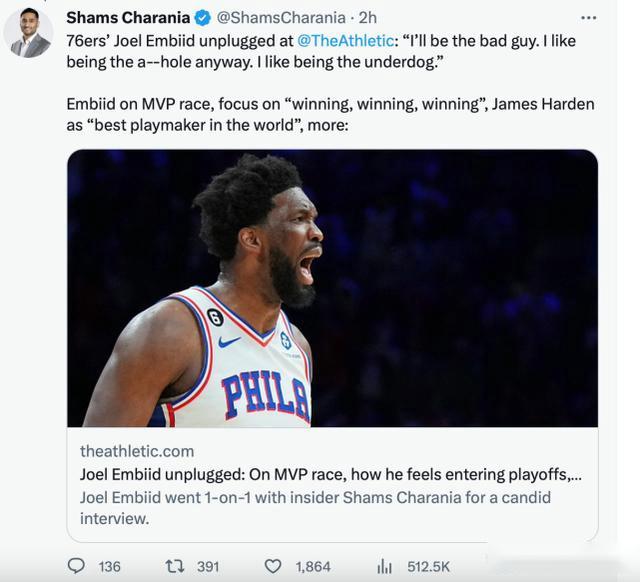
Task: Click the views bar chart icon
Action: (x=384, y=566)
